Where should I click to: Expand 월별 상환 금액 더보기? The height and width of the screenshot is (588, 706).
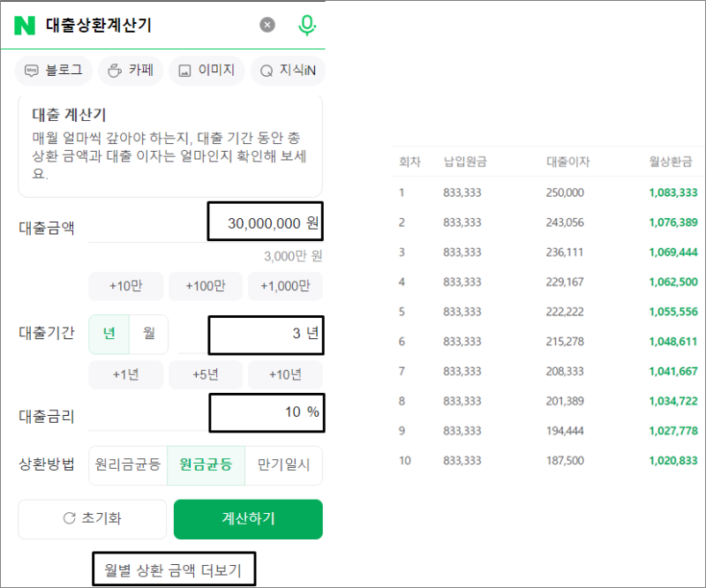pyautogui.click(x=173, y=569)
